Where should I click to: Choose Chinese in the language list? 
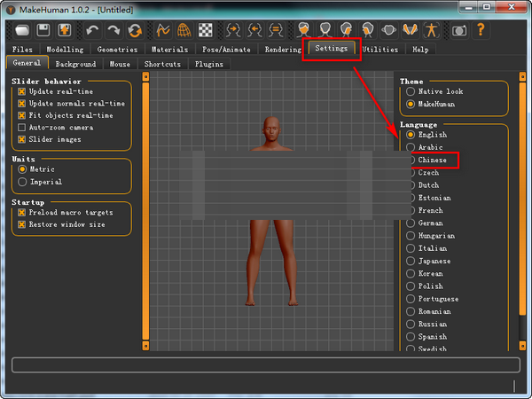click(433, 160)
